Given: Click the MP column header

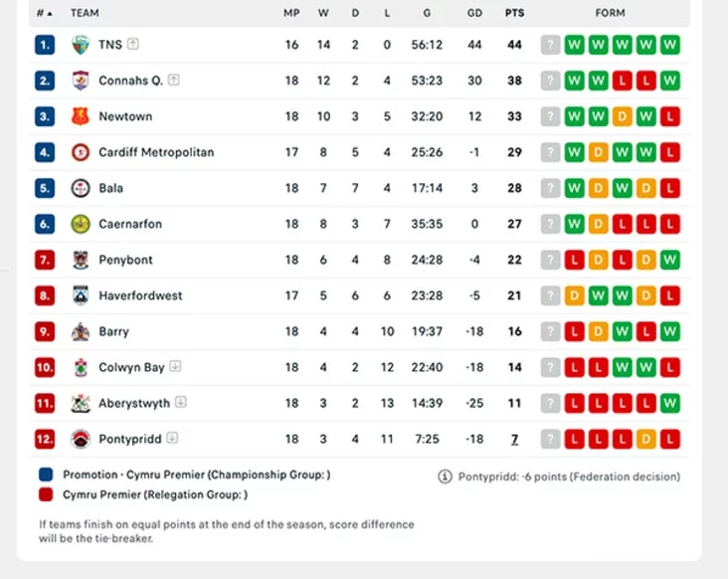Looking at the screenshot, I should point(291,13).
